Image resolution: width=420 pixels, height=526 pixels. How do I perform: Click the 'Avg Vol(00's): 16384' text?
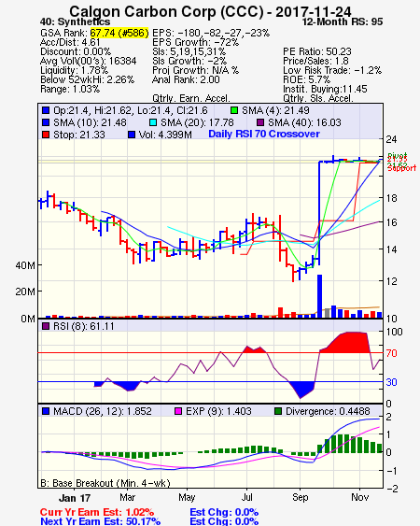[x=88, y=61]
